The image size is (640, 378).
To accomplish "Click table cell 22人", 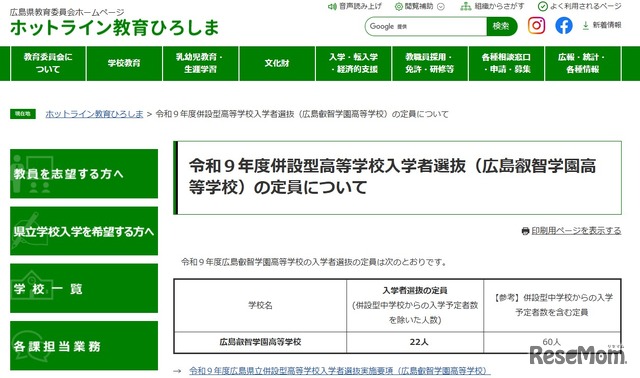I will (415, 342).
